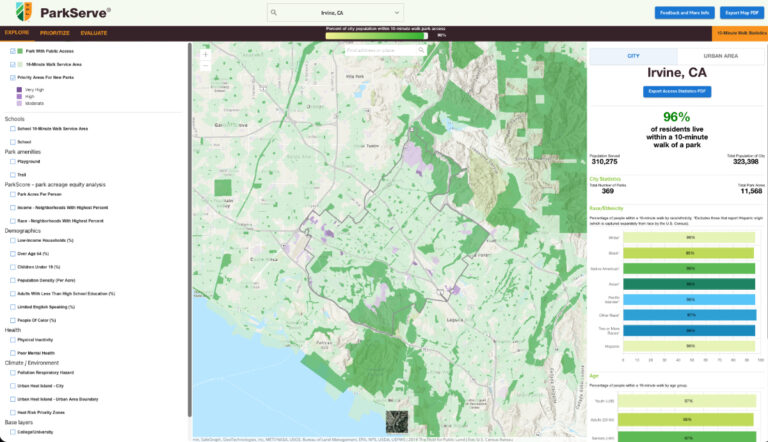Select the CITY statistics tab
This screenshot has height=442, width=768.
click(x=633, y=56)
